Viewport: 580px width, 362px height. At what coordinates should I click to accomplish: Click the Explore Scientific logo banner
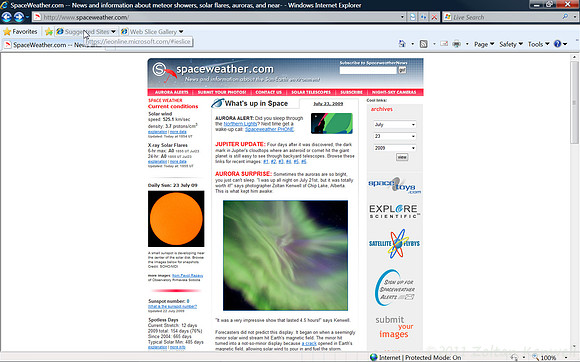tap(394, 211)
